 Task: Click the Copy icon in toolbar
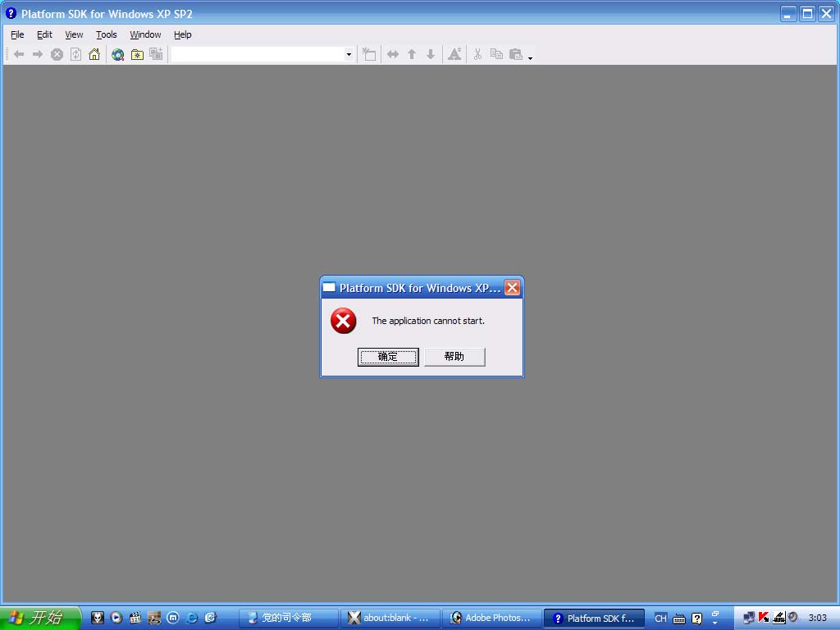[x=496, y=54]
